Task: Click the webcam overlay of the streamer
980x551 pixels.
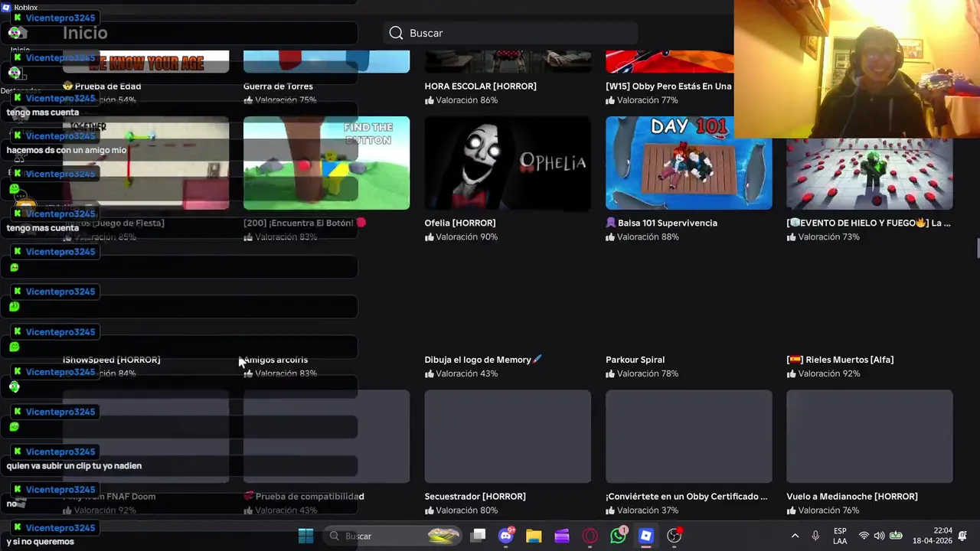Action: pos(857,69)
